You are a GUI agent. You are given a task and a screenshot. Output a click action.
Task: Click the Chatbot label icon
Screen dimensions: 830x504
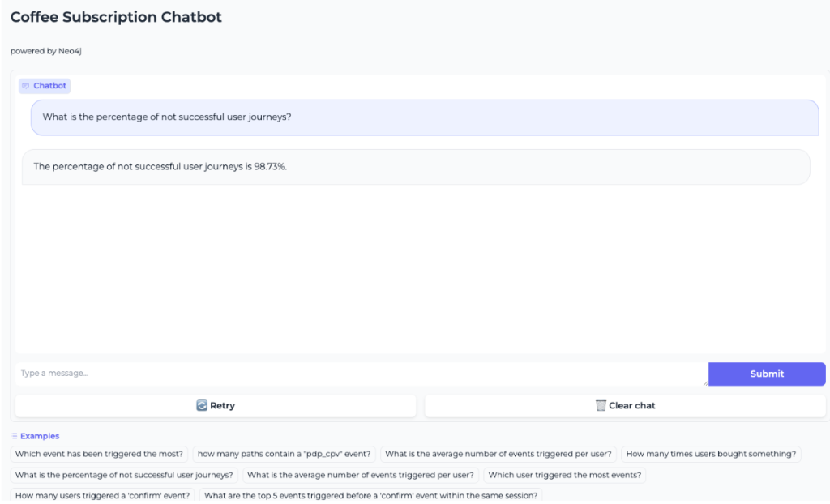[x=26, y=86]
